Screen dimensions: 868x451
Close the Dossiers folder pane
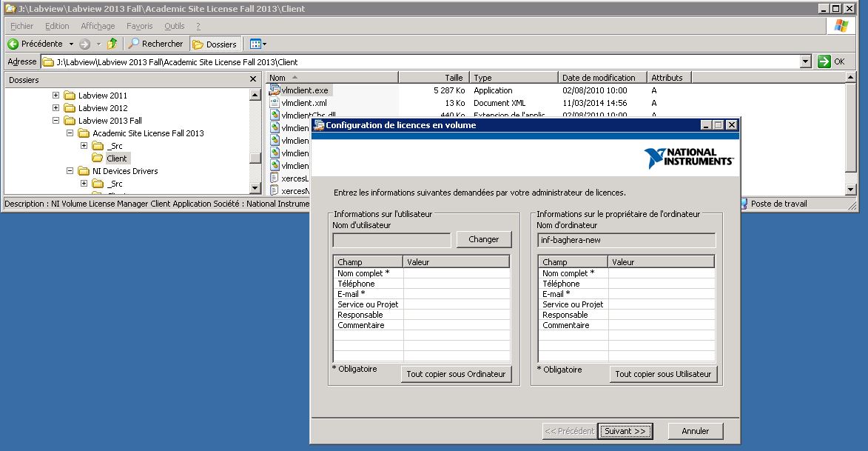point(253,79)
